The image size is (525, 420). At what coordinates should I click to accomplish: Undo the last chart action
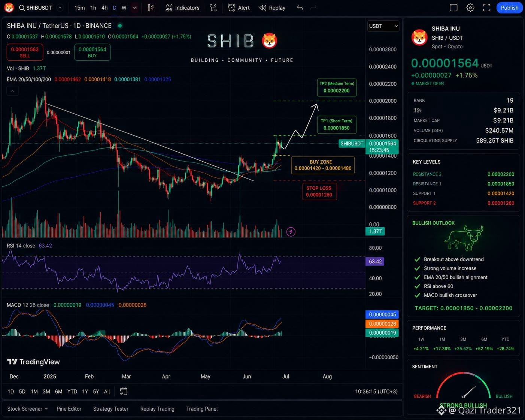(x=300, y=8)
